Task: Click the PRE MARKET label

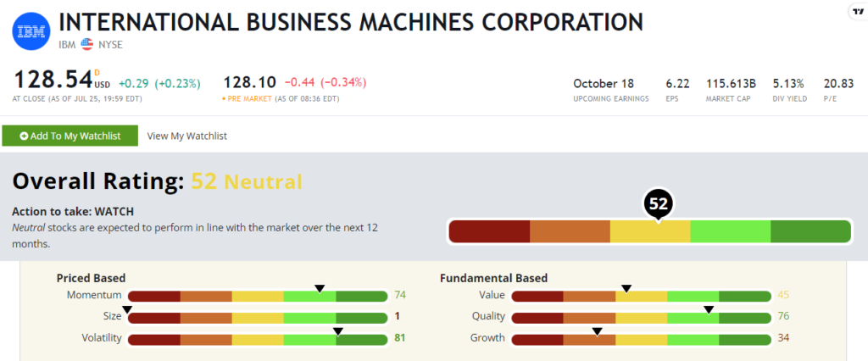Action: (249, 99)
